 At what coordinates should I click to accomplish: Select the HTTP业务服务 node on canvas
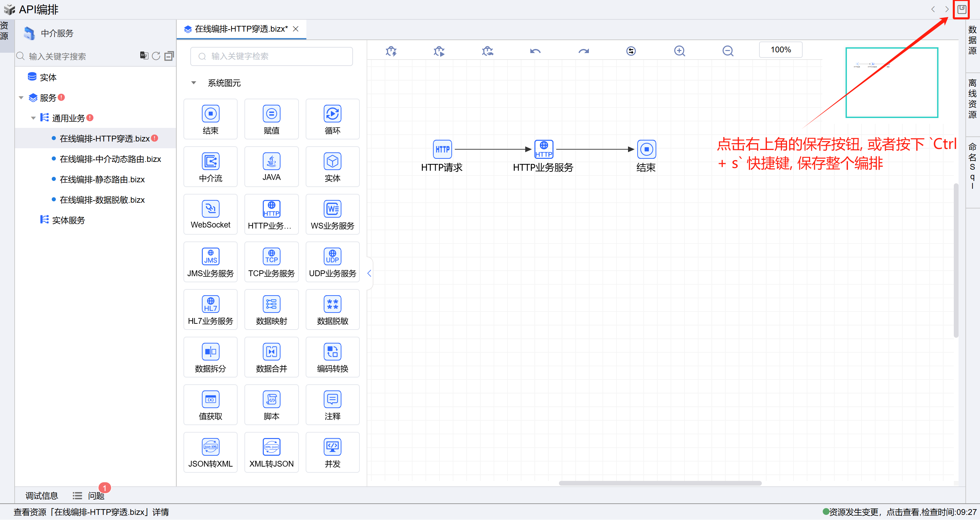coord(543,149)
